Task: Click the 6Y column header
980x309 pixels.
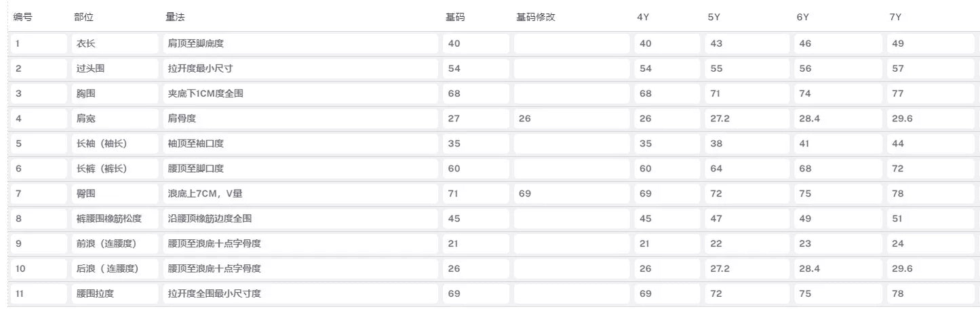Action: click(x=803, y=17)
